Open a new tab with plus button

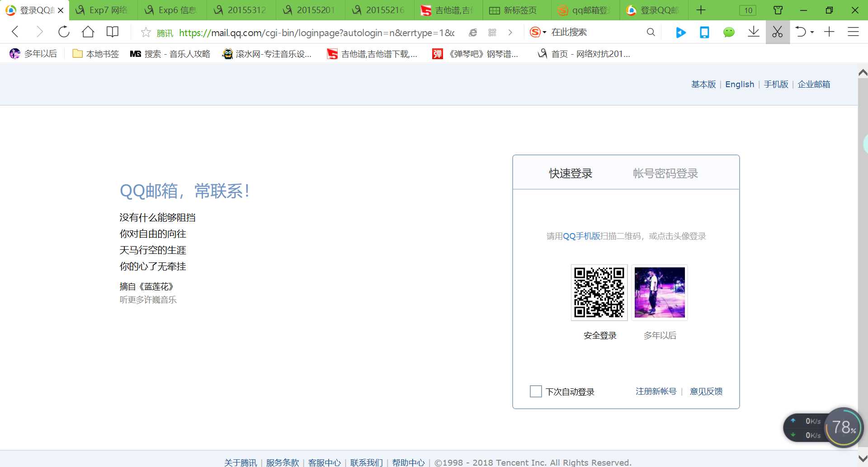701,10
